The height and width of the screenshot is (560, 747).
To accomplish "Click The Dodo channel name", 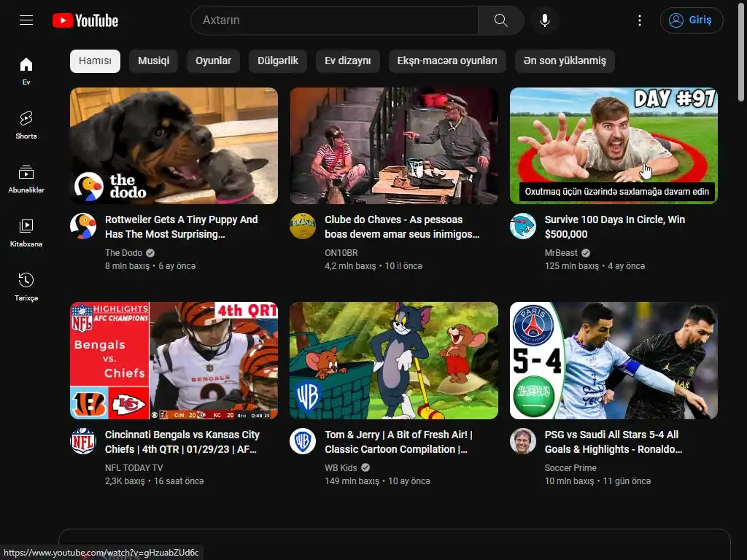I will point(123,253).
